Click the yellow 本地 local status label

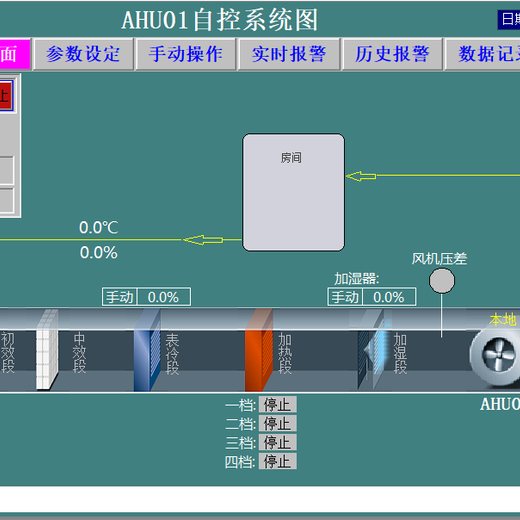tap(503, 320)
